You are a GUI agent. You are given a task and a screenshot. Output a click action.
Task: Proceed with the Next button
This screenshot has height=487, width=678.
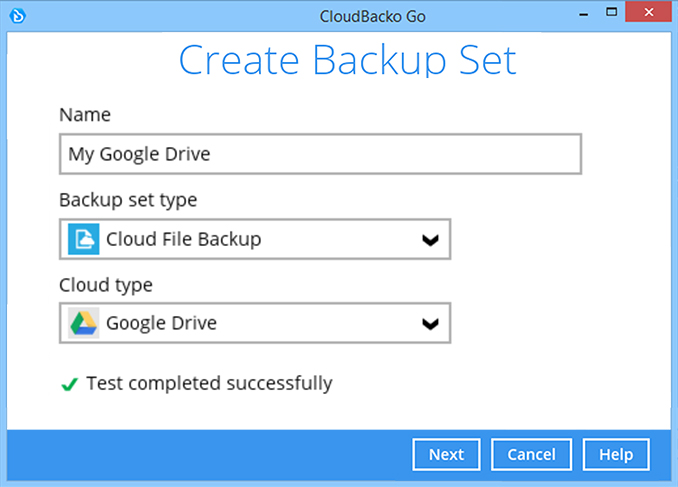click(x=446, y=455)
